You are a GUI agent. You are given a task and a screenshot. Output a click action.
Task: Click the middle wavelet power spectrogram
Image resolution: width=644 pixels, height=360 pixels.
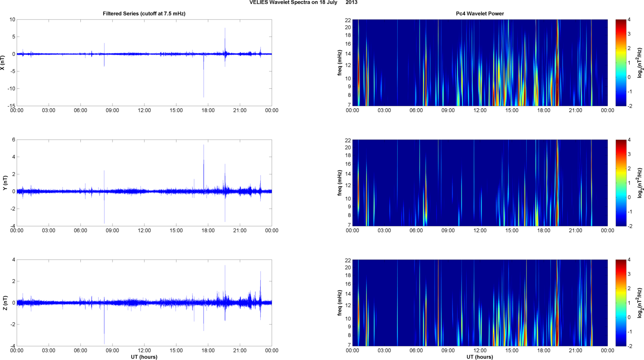[479, 183]
